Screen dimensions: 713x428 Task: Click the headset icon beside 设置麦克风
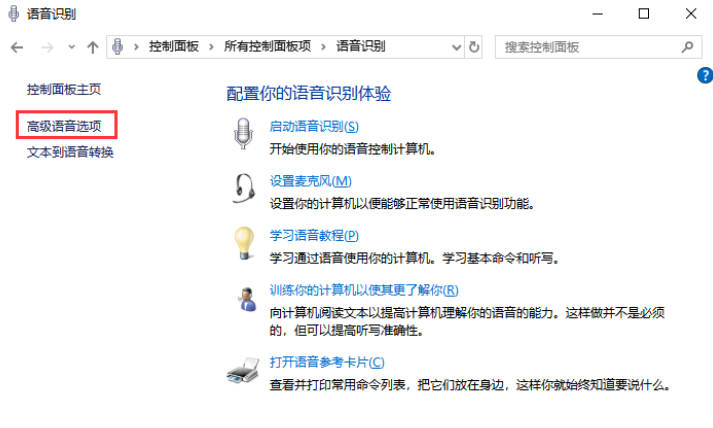point(242,188)
